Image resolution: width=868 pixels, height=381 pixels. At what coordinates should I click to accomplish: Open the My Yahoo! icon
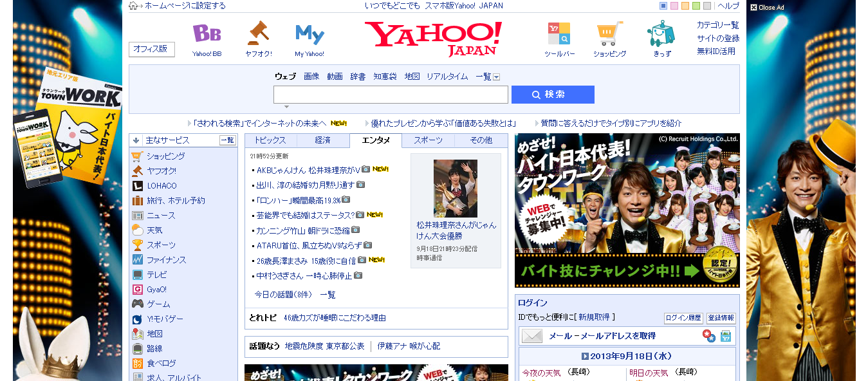[309, 34]
